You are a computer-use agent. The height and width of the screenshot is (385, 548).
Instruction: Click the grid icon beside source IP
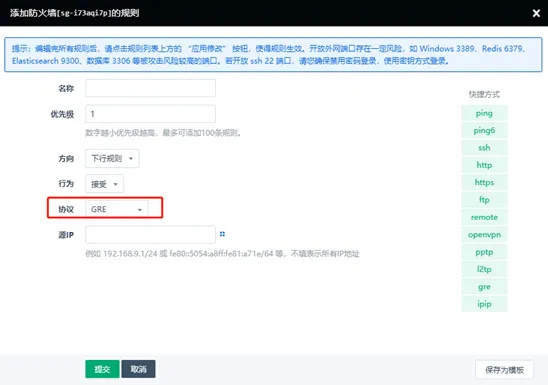tap(222, 234)
